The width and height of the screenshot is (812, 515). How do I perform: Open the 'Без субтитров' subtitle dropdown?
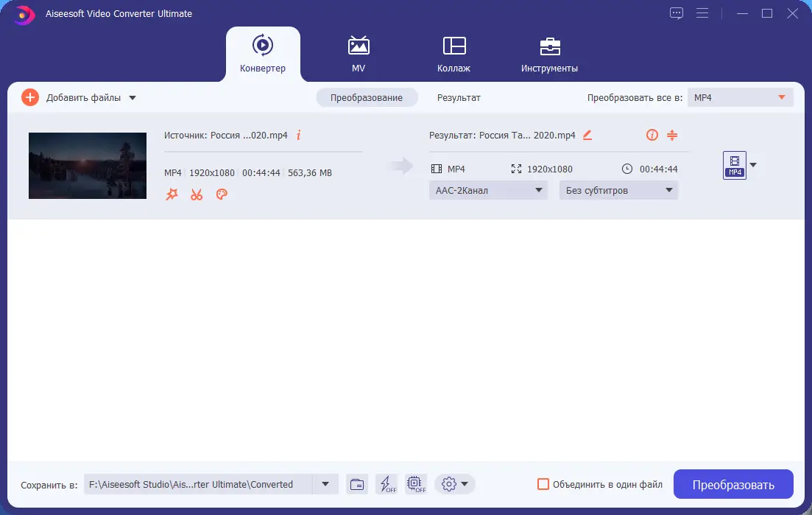(x=618, y=189)
